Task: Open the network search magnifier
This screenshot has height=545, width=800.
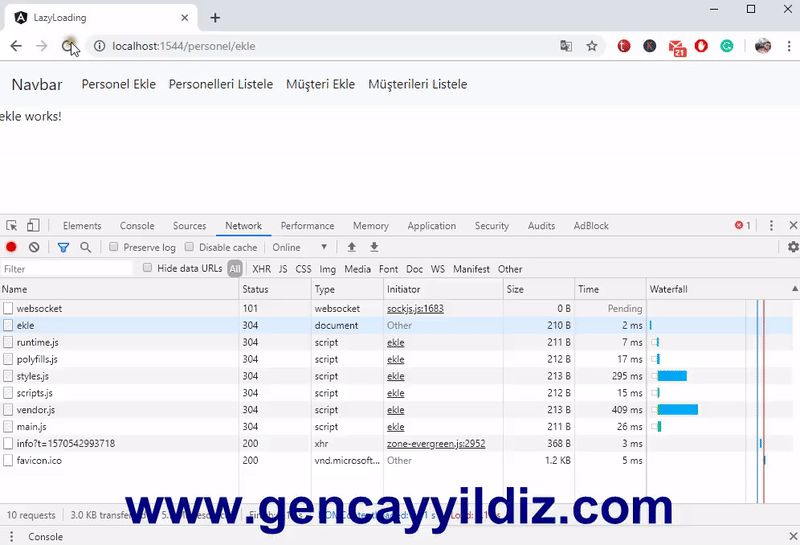Action: [86, 247]
